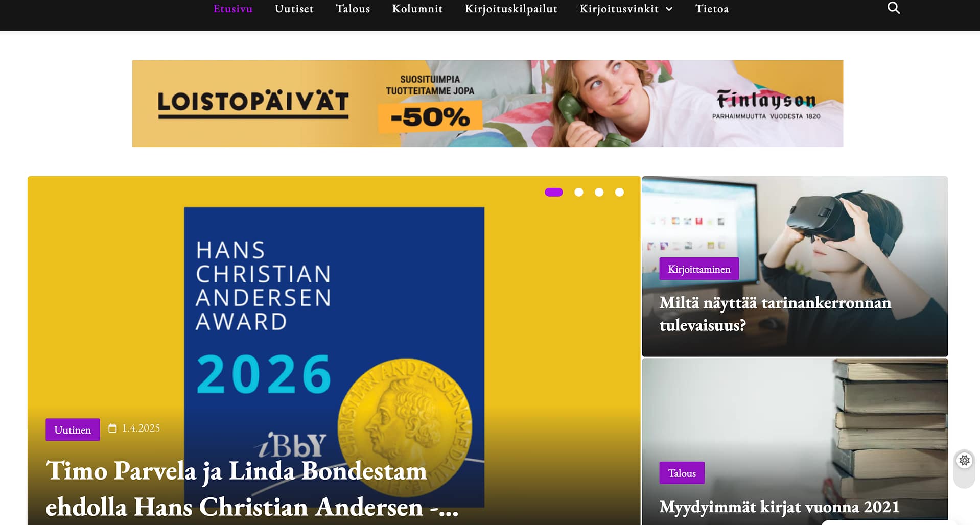Open the search magnifier icon

(893, 8)
